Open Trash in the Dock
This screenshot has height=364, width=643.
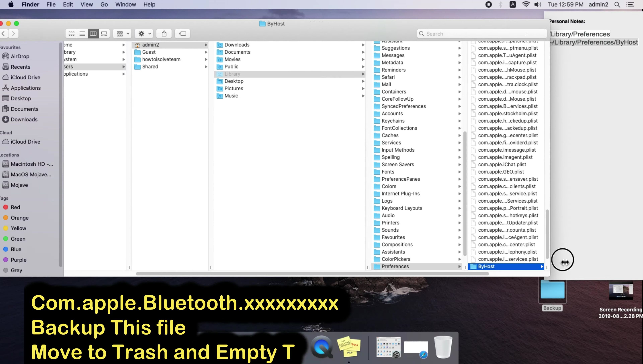pyautogui.click(x=443, y=347)
